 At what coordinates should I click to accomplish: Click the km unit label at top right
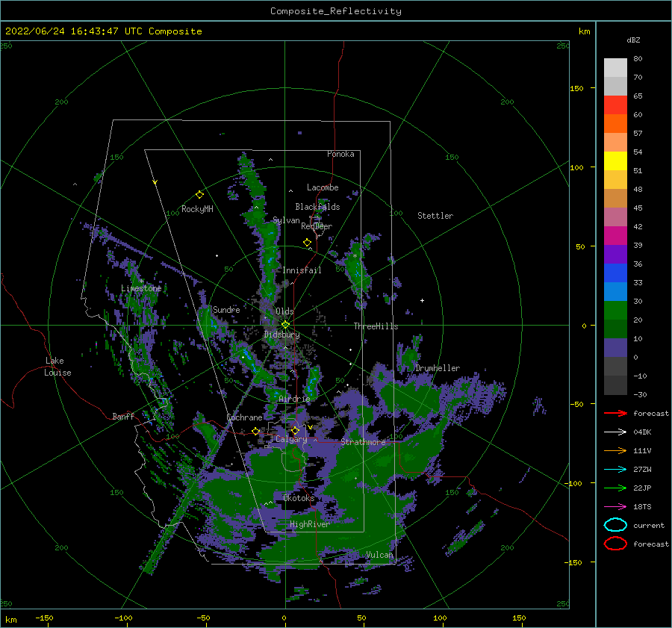[x=584, y=31]
